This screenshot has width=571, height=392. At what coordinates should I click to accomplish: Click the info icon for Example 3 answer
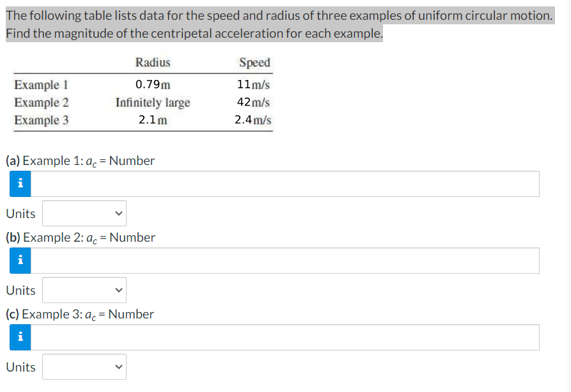(x=20, y=337)
